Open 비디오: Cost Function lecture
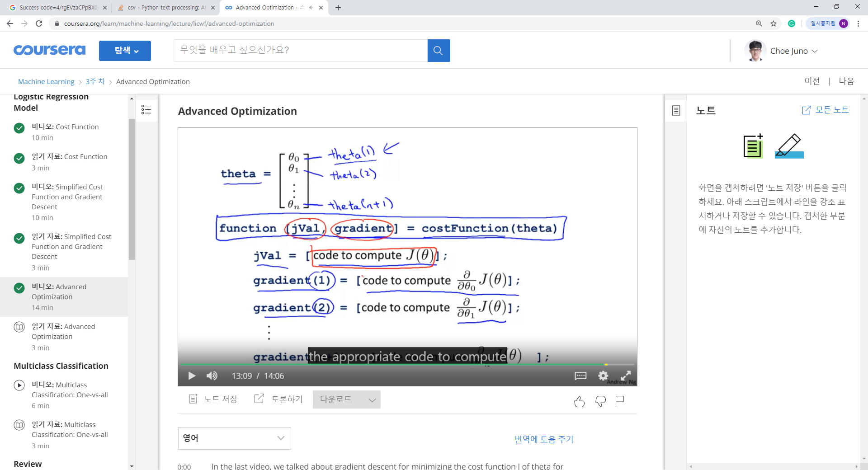Screen dimensions: 868x470 tap(65, 132)
